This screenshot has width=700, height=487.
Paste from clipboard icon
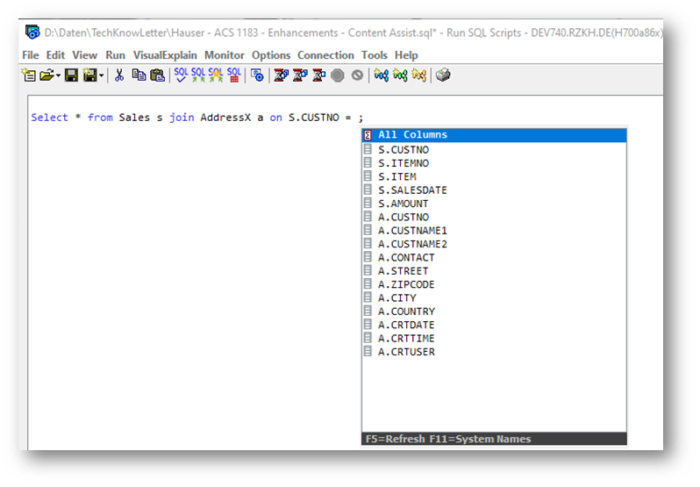point(157,75)
